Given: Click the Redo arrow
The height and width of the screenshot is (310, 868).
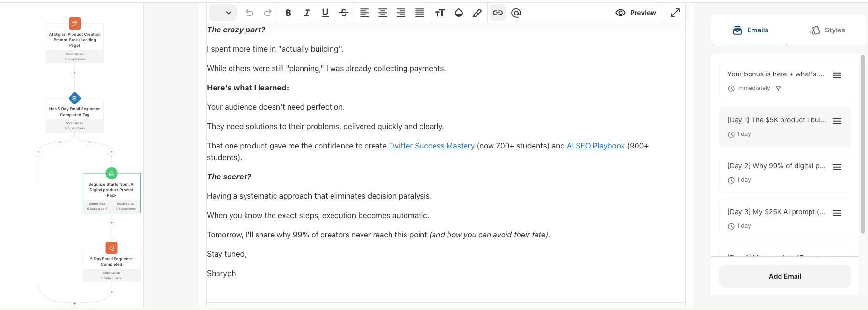Looking at the screenshot, I should click(267, 13).
